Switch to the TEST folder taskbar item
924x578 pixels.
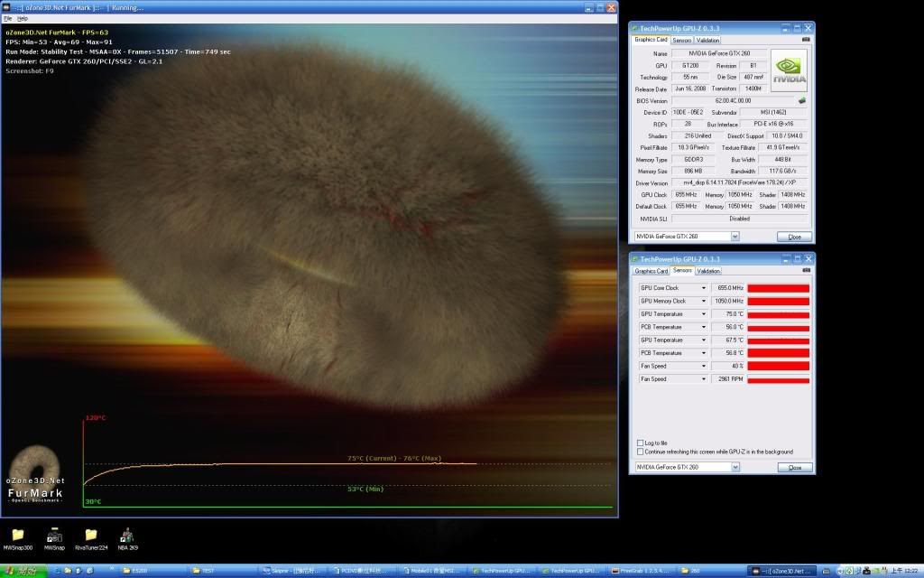point(224,571)
